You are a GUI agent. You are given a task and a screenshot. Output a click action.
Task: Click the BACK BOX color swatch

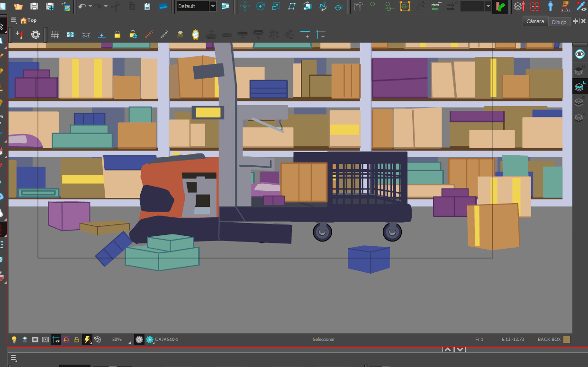click(x=567, y=340)
